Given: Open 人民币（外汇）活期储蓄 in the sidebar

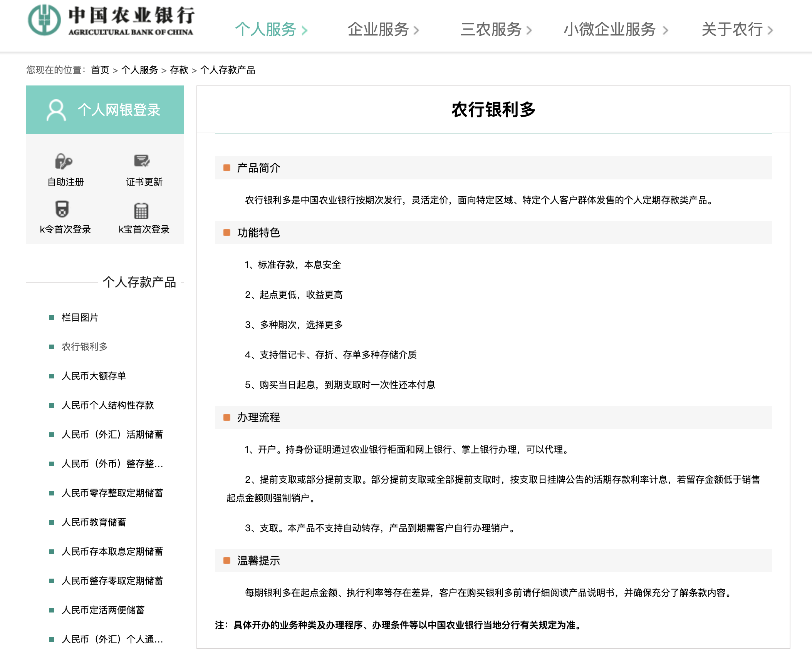Looking at the screenshot, I should click(112, 435).
